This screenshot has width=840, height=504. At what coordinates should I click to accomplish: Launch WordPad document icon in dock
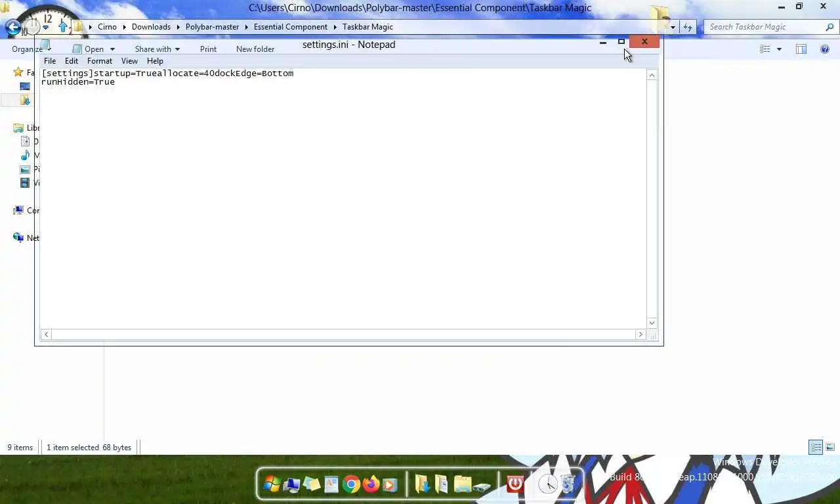pos(331,485)
